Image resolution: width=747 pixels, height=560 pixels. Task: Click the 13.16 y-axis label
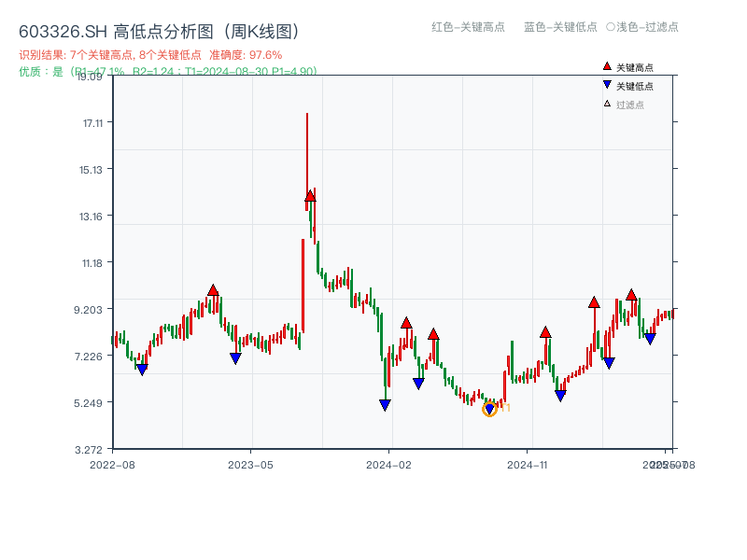click(x=91, y=217)
